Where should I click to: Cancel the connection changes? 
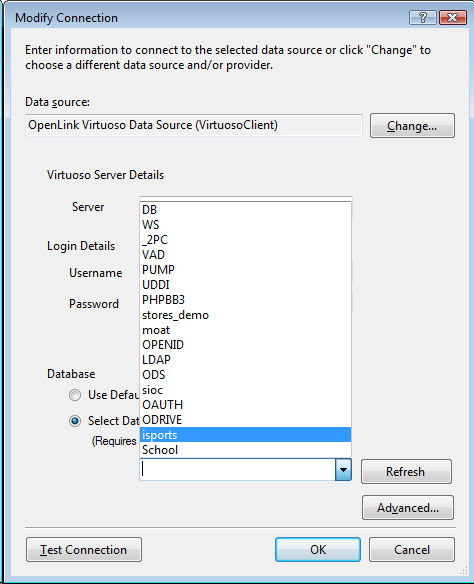pos(412,549)
